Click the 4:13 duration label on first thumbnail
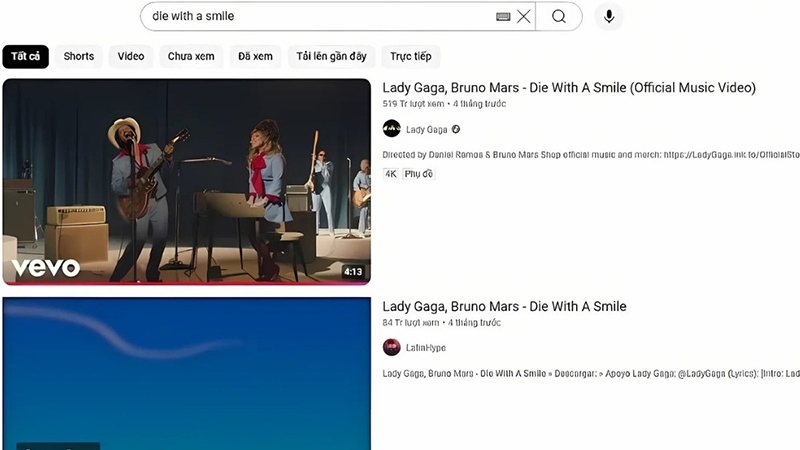 coord(353,272)
